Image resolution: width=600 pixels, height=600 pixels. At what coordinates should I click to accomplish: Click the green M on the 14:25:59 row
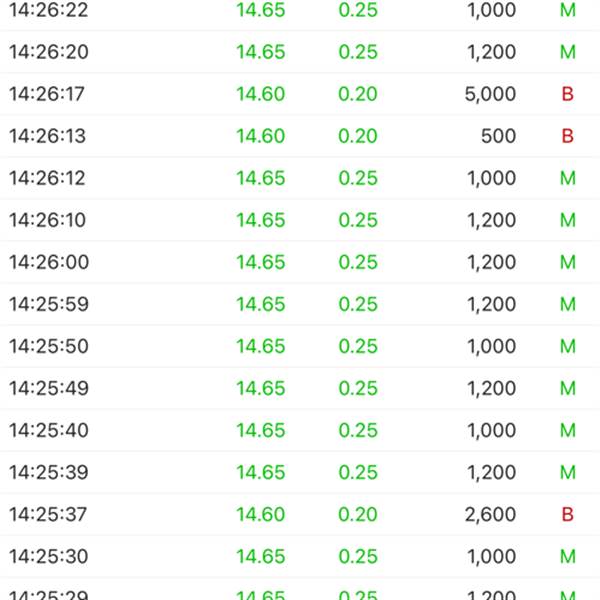coord(568,304)
